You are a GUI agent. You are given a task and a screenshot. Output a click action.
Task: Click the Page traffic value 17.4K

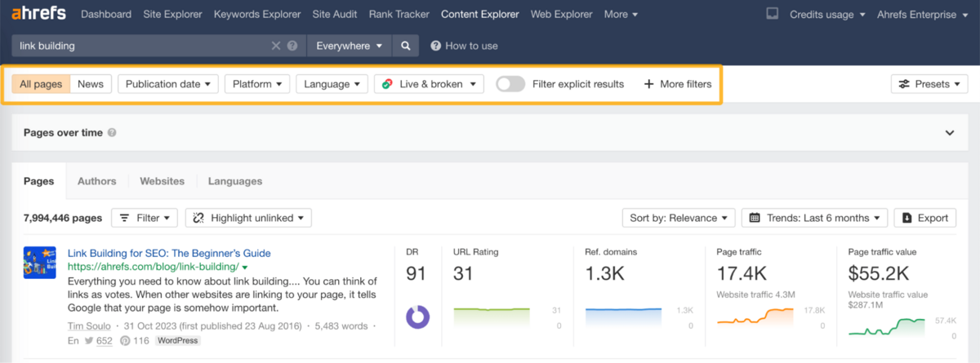pyautogui.click(x=742, y=273)
